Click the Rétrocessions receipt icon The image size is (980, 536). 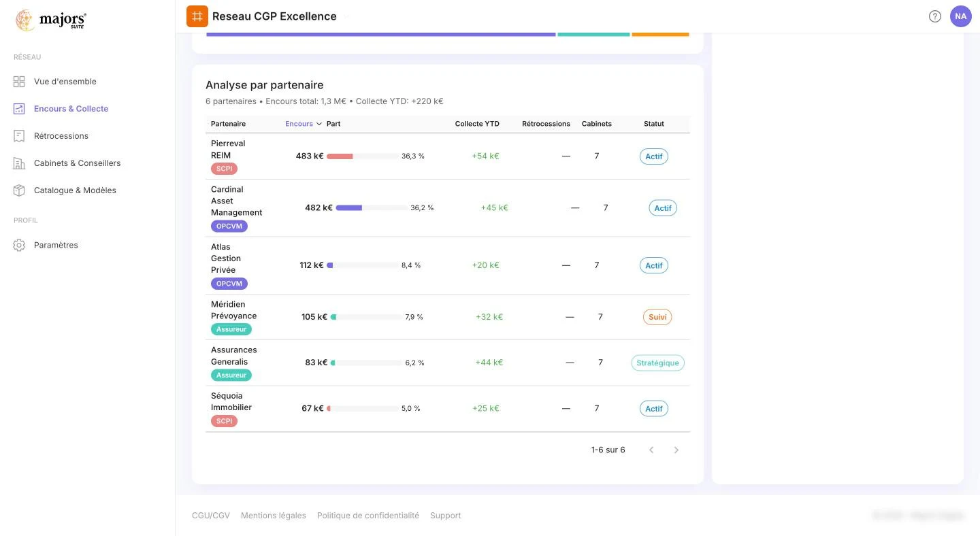(19, 136)
